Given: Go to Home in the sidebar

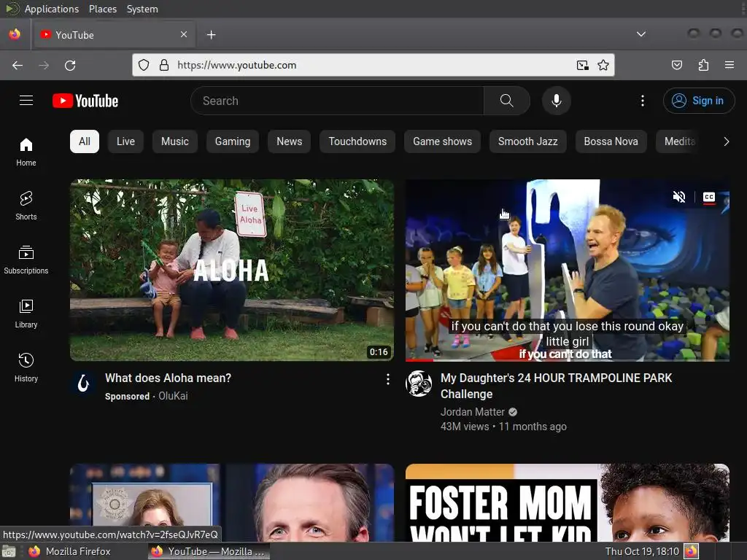Looking at the screenshot, I should [26, 152].
